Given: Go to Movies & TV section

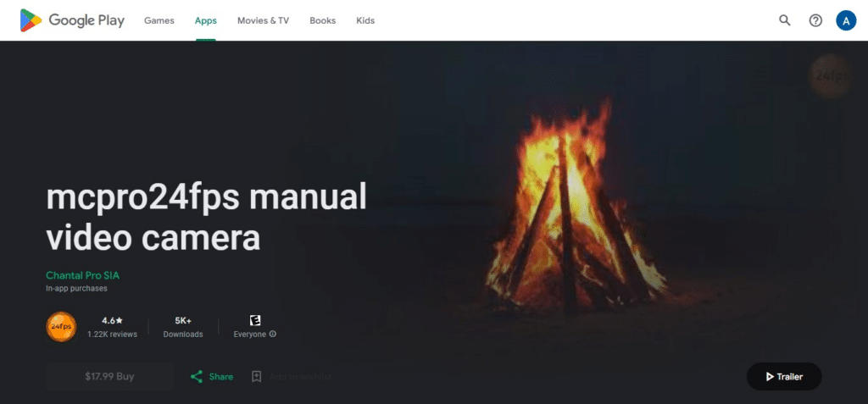Looking at the screenshot, I should click(263, 20).
